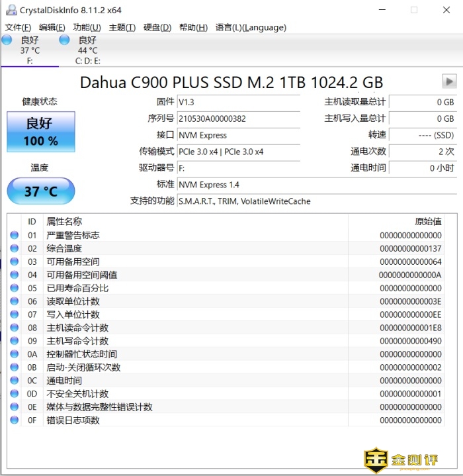Viewport: 463px width, 476px height.
Task: Open the 功能(U) menu
Action: click(x=87, y=27)
